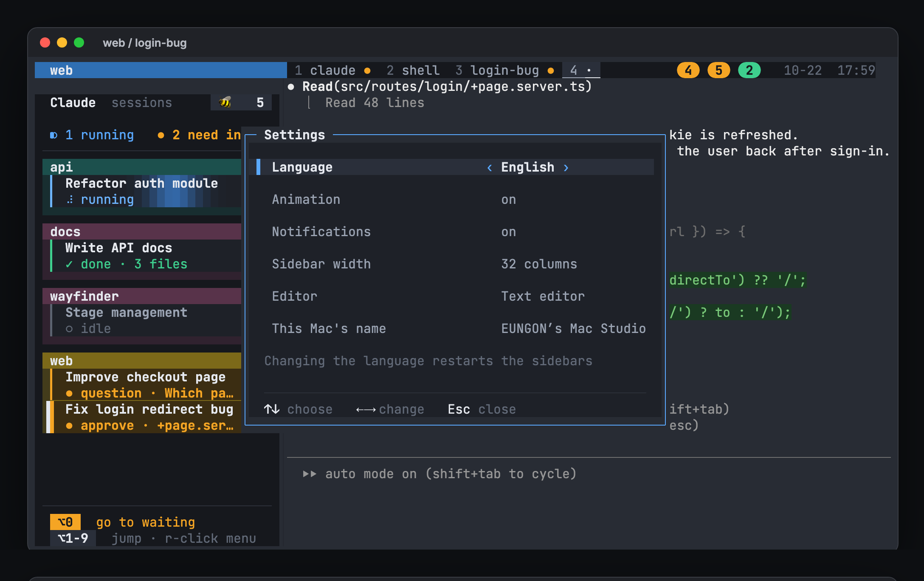Click the running indicator icon beside '1 running'
Image resolution: width=924 pixels, height=581 pixels.
tap(54, 135)
